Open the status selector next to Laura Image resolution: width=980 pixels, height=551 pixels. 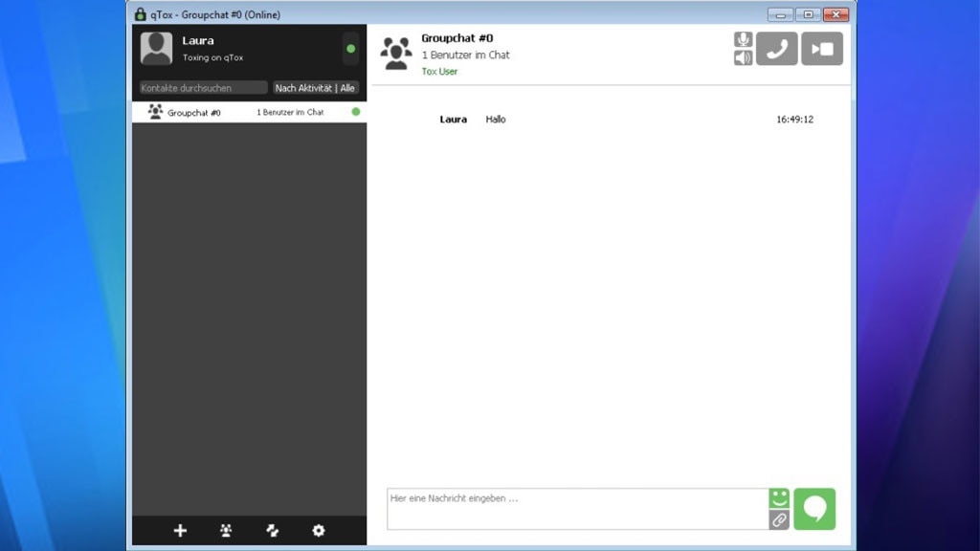[x=350, y=49]
